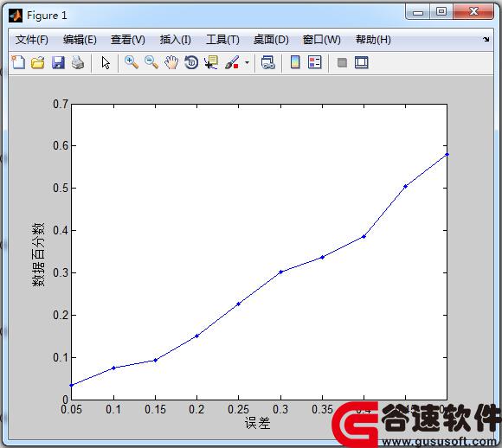This screenshot has height=448, width=502.
Task: Open the 文件(F) menu
Action: 32,40
